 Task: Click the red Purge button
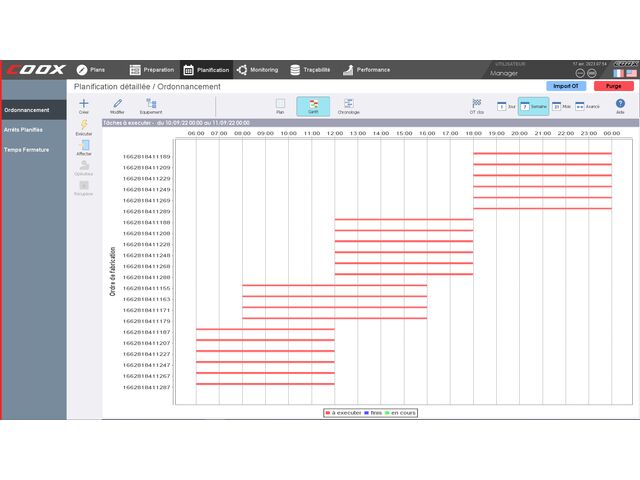pos(613,86)
